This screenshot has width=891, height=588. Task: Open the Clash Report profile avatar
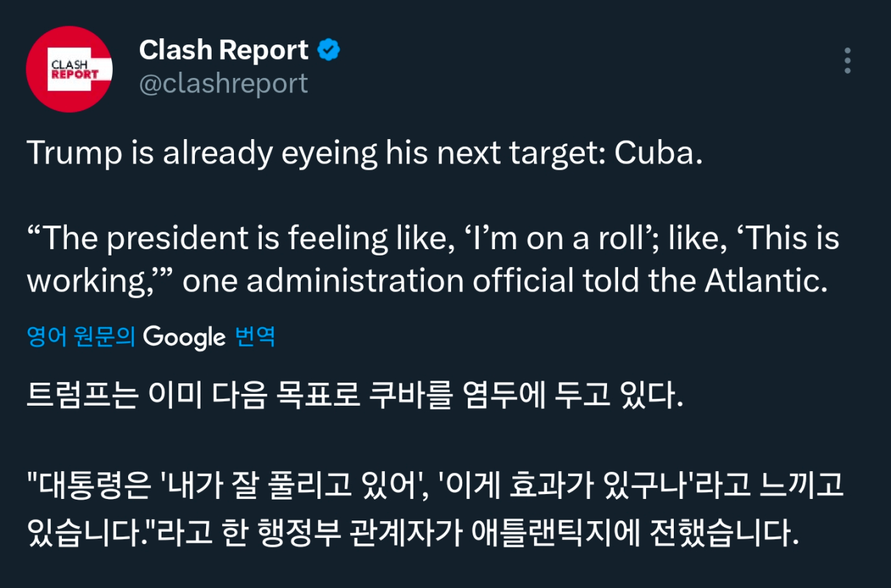coord(69,69)
